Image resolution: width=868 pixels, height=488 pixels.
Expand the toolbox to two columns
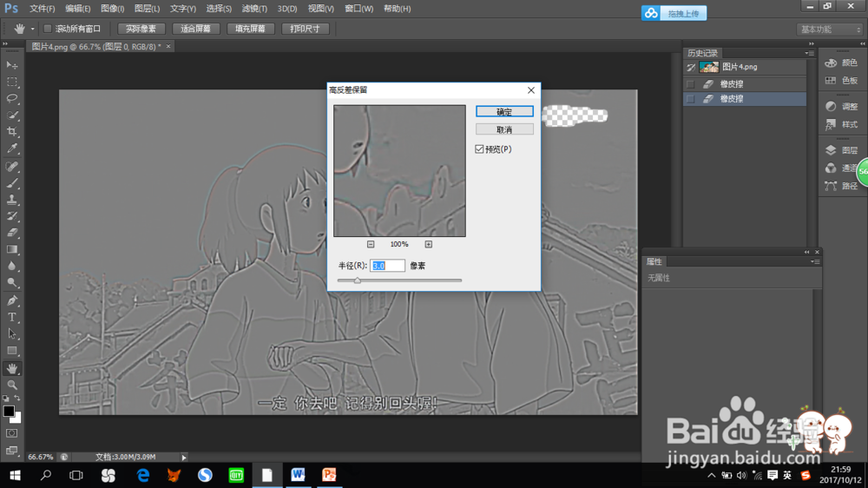pyautogui.click(x=5, y=43)
